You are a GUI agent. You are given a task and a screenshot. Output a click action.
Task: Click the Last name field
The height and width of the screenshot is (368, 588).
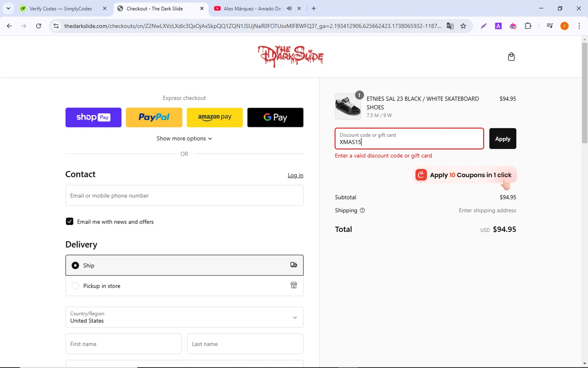(x=245, y=344)
